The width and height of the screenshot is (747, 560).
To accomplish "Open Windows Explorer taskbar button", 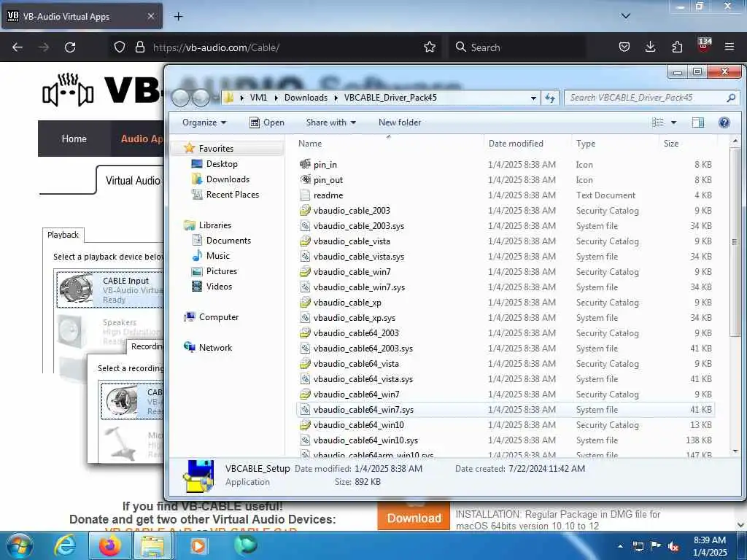I will pos(152,545).
